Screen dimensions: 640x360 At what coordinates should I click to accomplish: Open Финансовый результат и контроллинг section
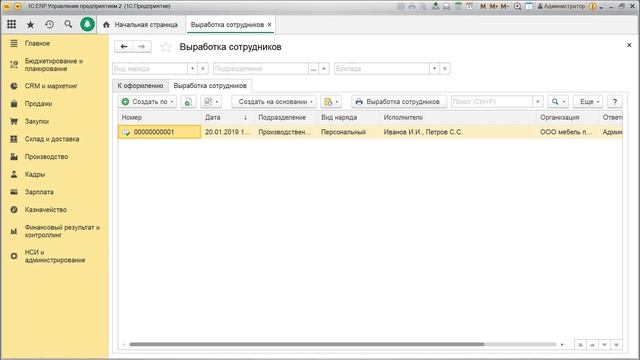click(x=62, y=231)
